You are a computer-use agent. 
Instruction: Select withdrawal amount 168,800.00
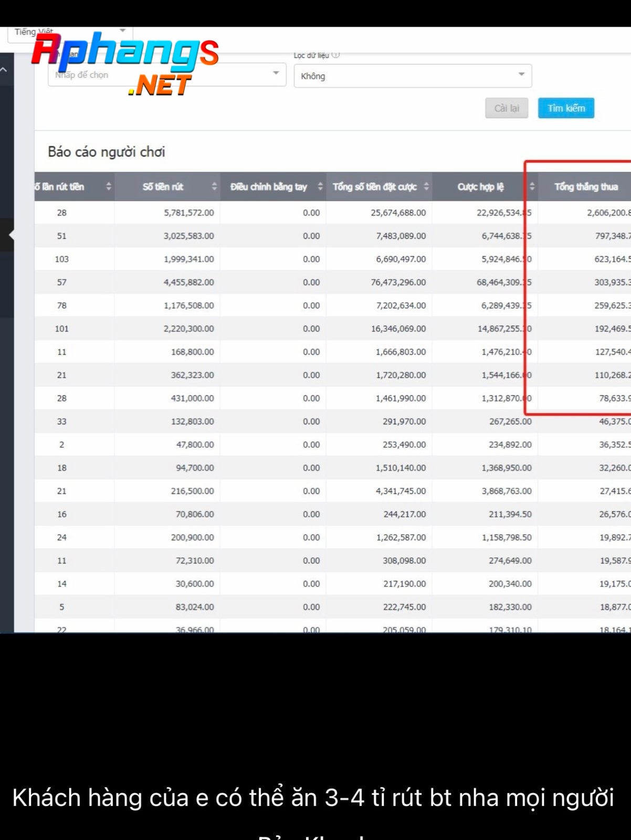[x=192, y=352]
